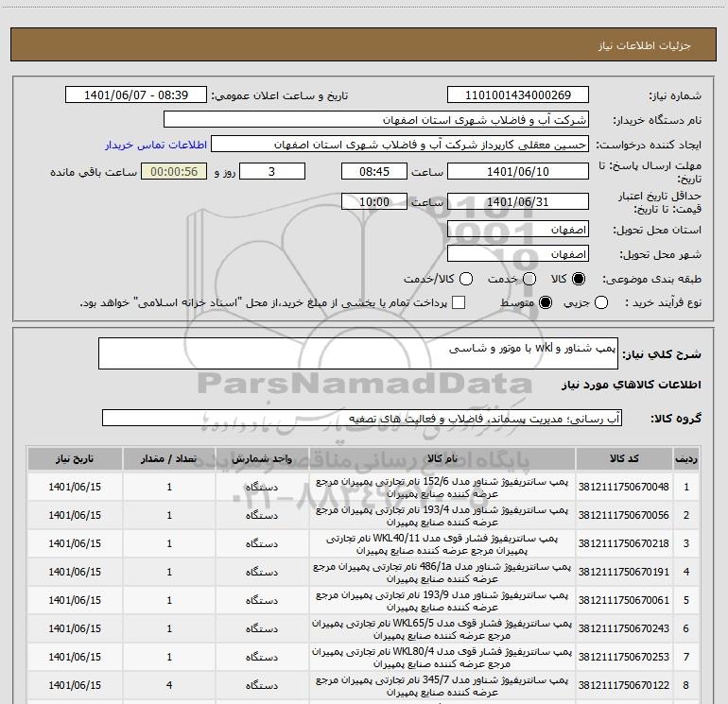
Task: Click the response deadline time 08:45
Action: [x=374, y=172]
